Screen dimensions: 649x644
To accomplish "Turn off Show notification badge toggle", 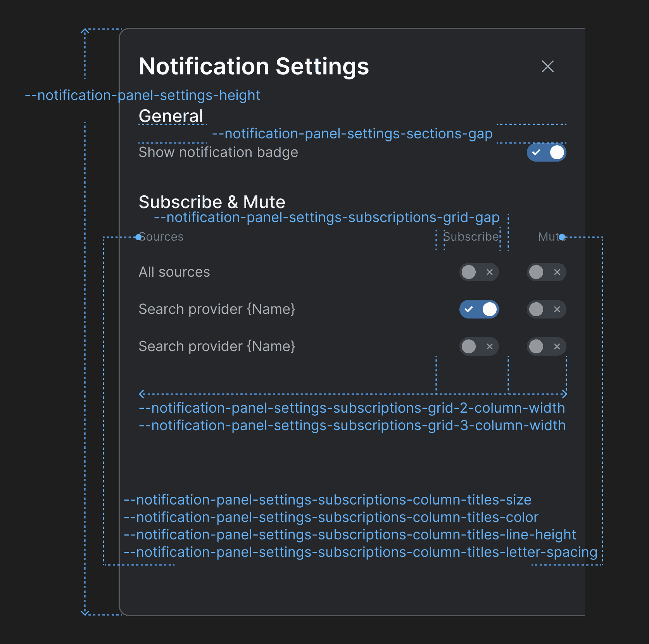I will [x=546, y=152].
